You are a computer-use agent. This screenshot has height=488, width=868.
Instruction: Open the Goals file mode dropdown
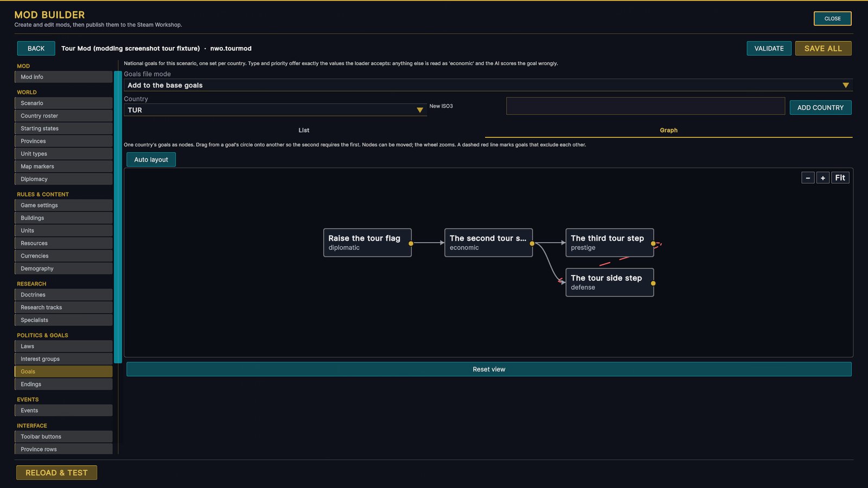point(488,85)
